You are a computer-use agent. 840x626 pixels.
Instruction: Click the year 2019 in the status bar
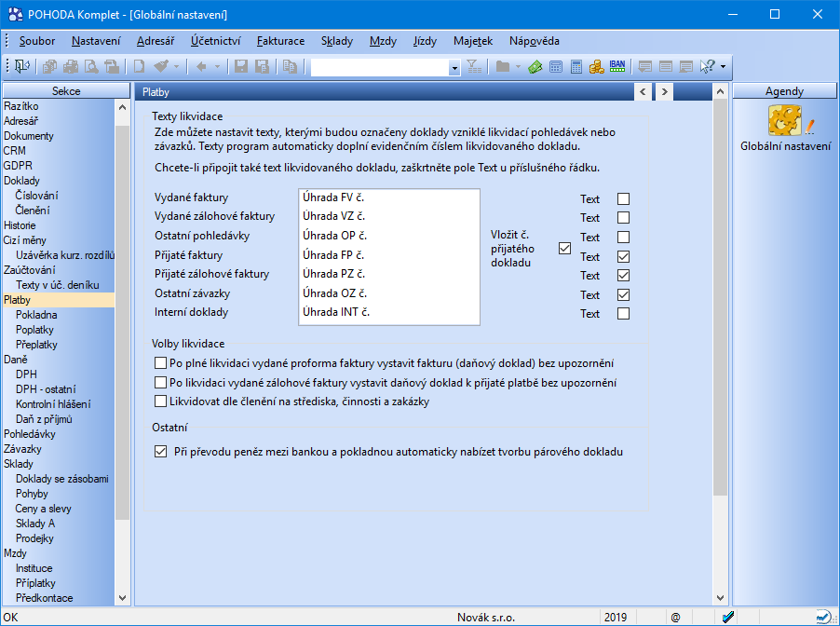tap(616, 618)
